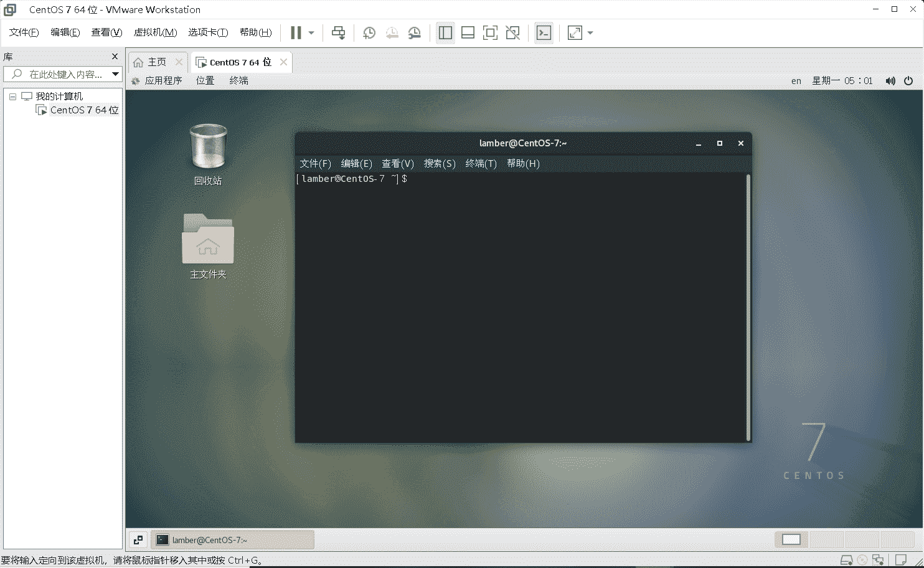Close the CentOS 7 64 位 tab
924x568 pixels.
click(x=283, y=62)
